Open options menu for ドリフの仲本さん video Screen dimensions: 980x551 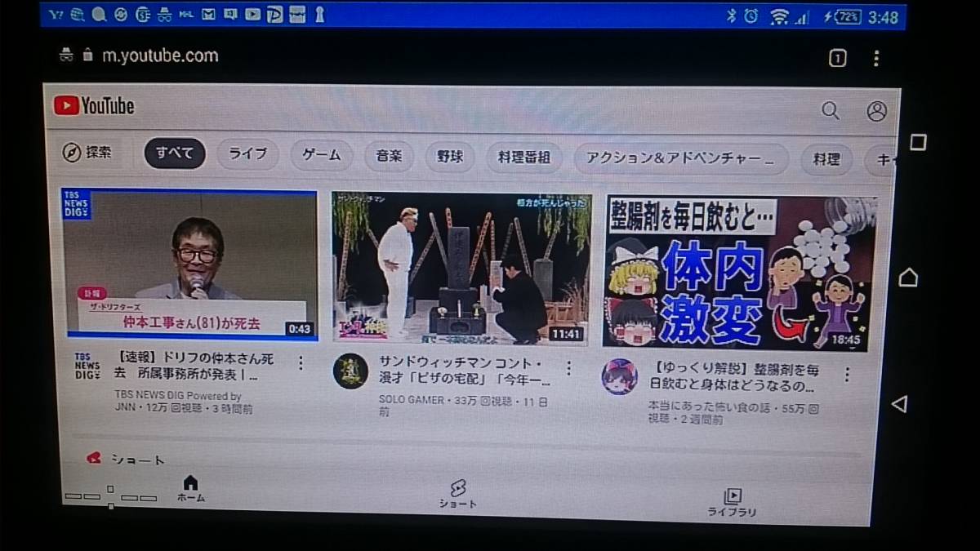[x=300, y=363]
